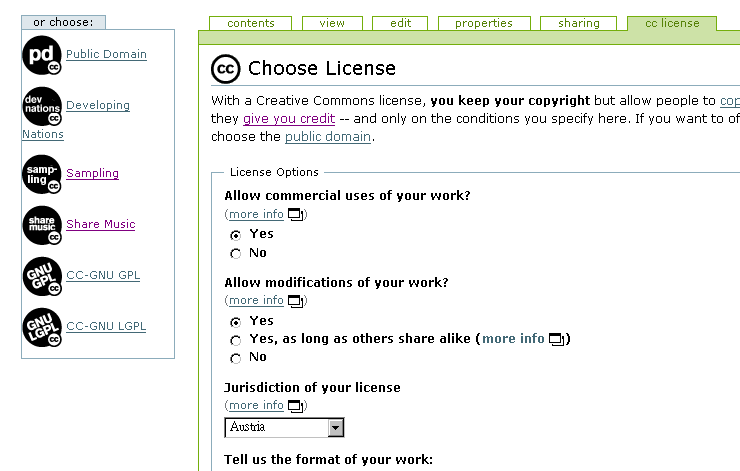Select share alike modifications option
This screenshot has width=740, height=471.
(x=236, y=340)
